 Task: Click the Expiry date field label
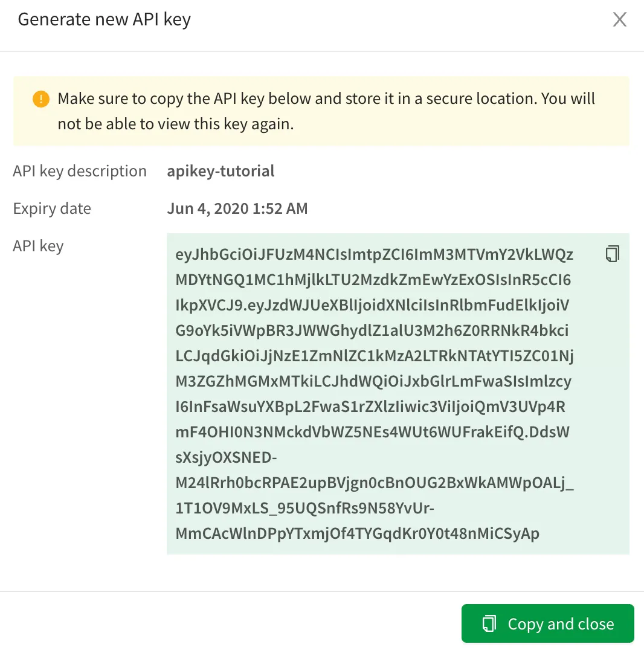(x=51, y=208)
